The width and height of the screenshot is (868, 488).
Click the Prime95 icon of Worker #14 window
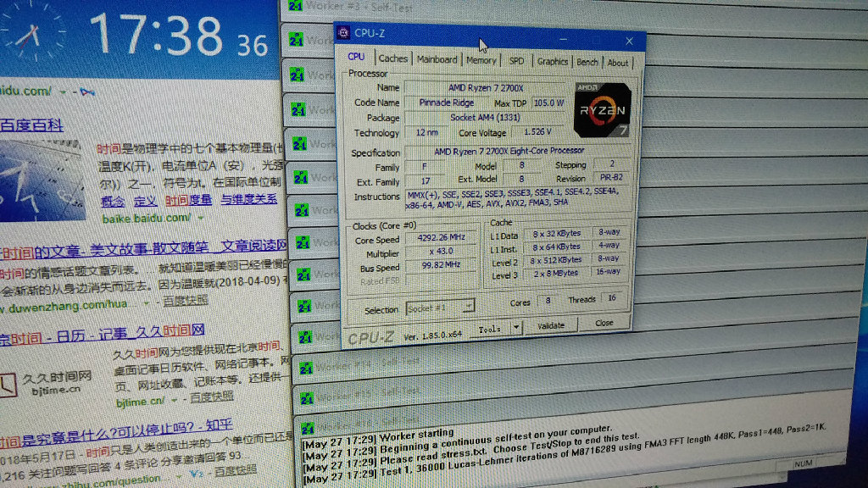(x=306, y=368)
